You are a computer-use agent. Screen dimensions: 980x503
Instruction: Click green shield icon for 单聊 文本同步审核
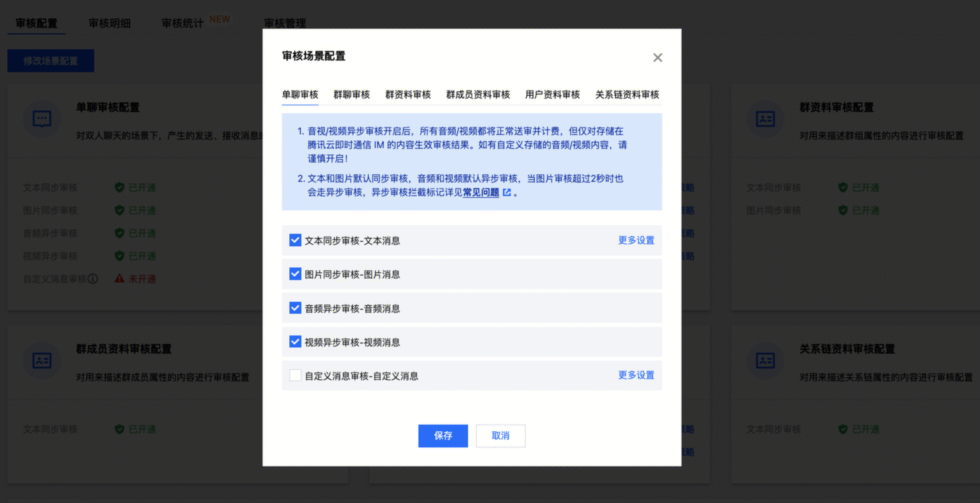[119, 187]
